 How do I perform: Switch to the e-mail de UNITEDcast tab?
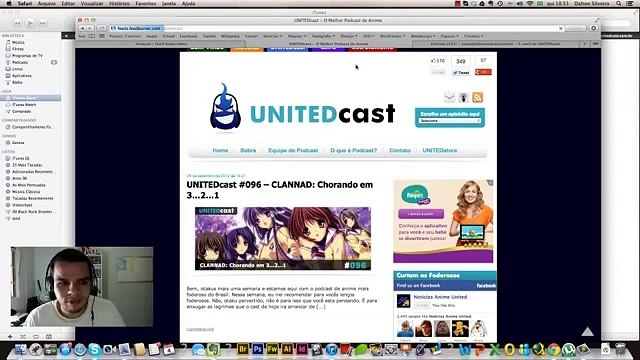point(495,44)
